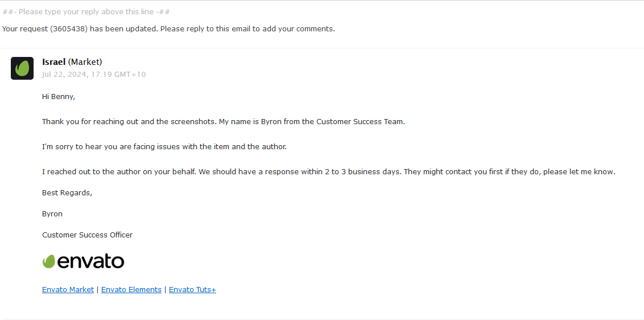Click the (Market) label next to the sender
Image resolution: width=644 pixels, height=320 pixels.
click(85, 61)
